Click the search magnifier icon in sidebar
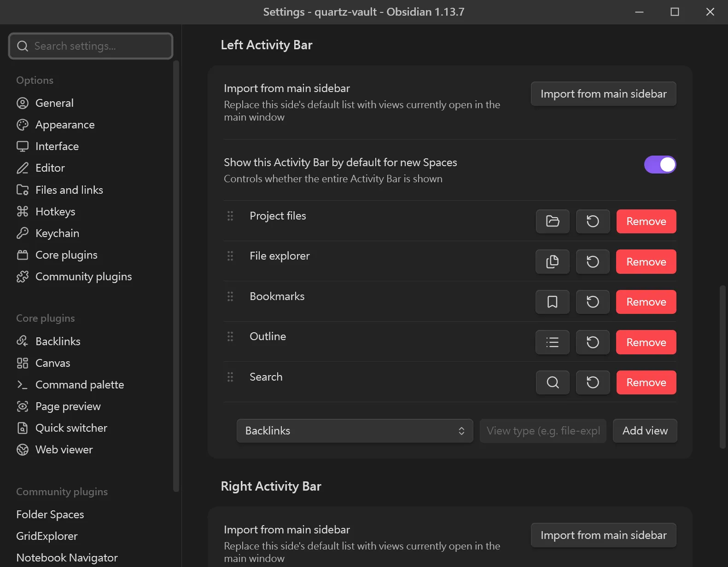 pyautogui.click(x=23, y=46)
